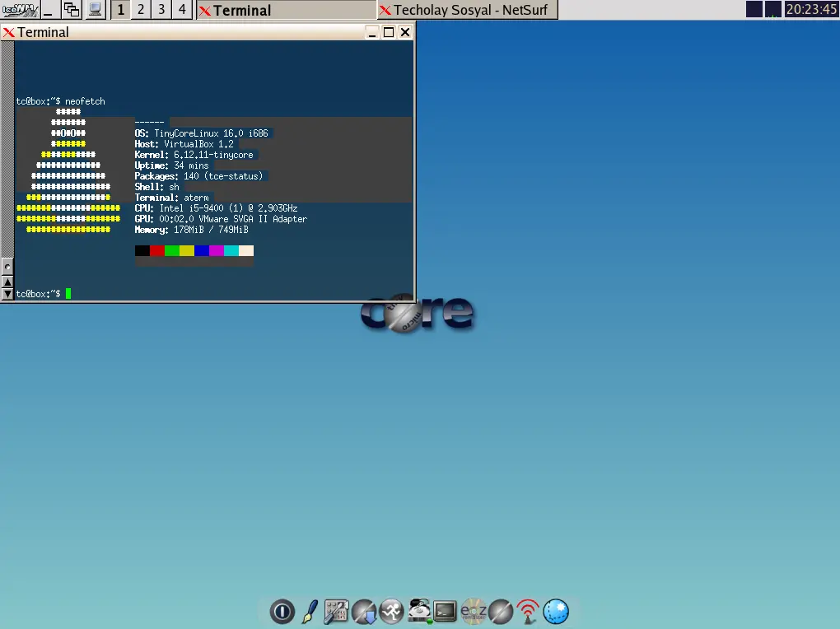840x629 pixels.
Task: Click the green cursor at the bottom prompt
Action: pos(68,294)
